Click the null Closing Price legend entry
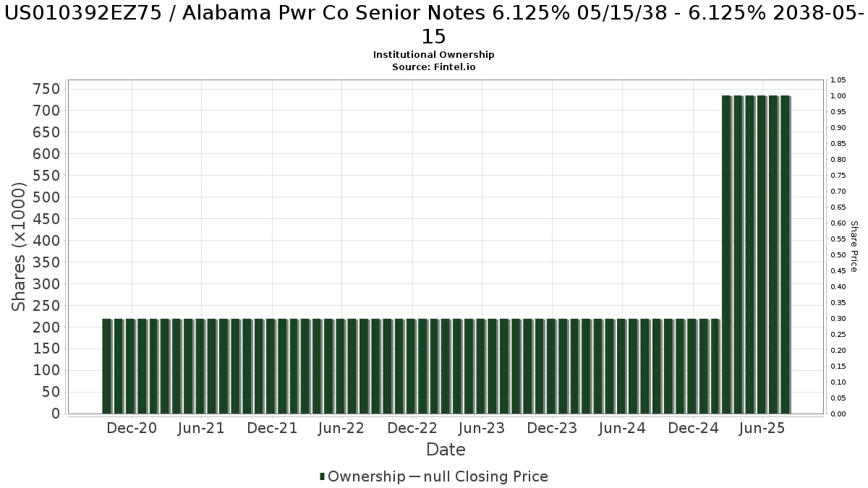This screenshot has width=868, height=488. point(478,476)
